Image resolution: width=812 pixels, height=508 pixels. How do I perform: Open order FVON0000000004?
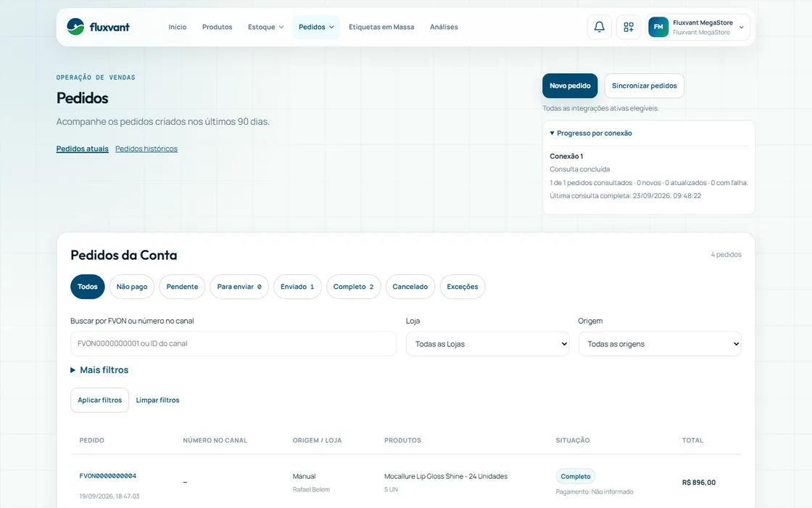[x=108, y=476]
